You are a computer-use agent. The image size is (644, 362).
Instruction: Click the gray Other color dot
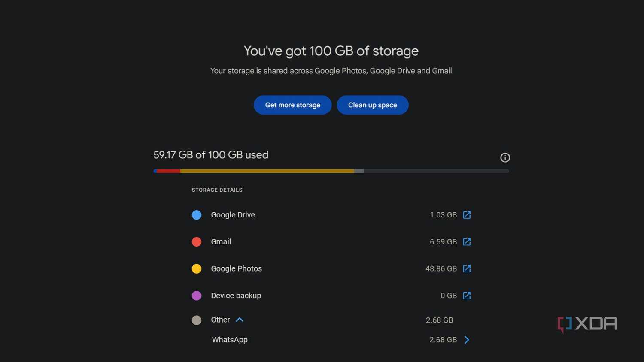[197, 320]
